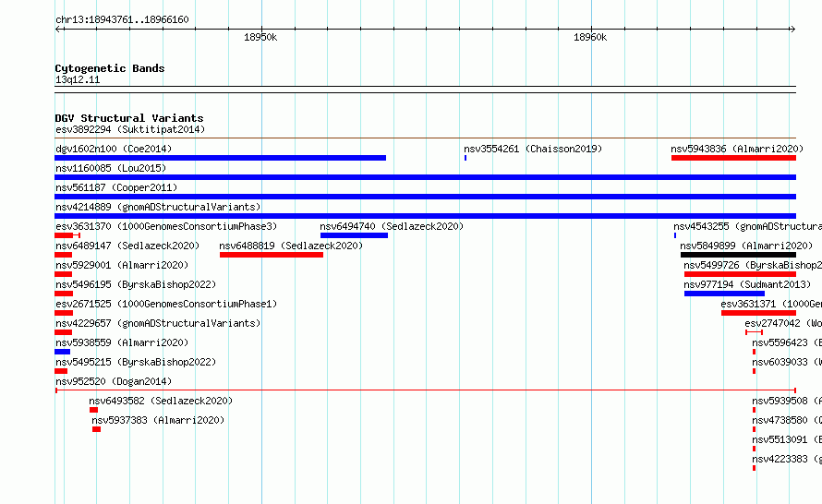Open the nsv4543255 variant label

747,226
